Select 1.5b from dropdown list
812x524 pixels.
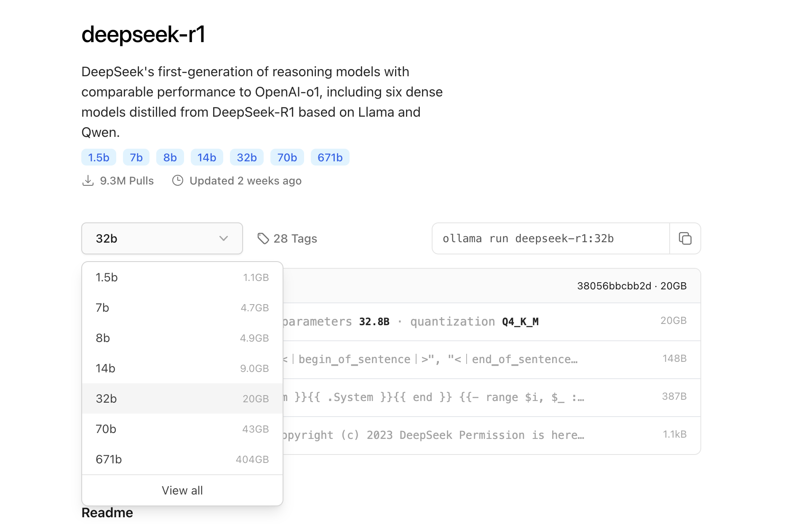tap(182, 277)
